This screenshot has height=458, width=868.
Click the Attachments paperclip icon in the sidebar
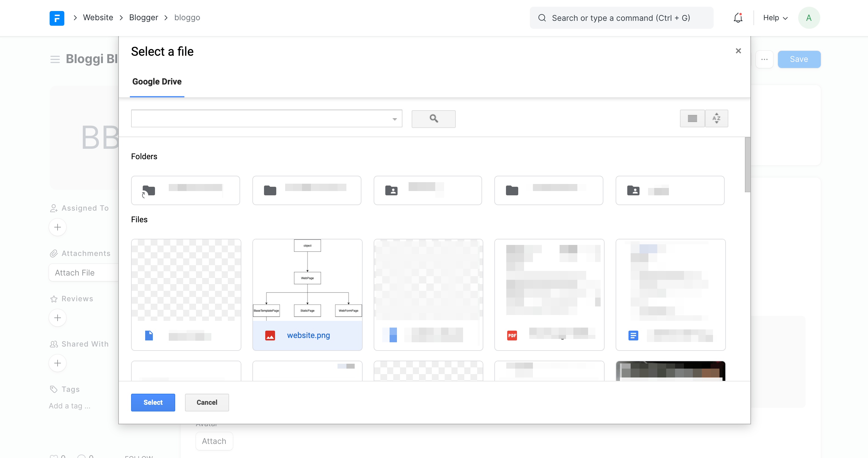(54, 253)
